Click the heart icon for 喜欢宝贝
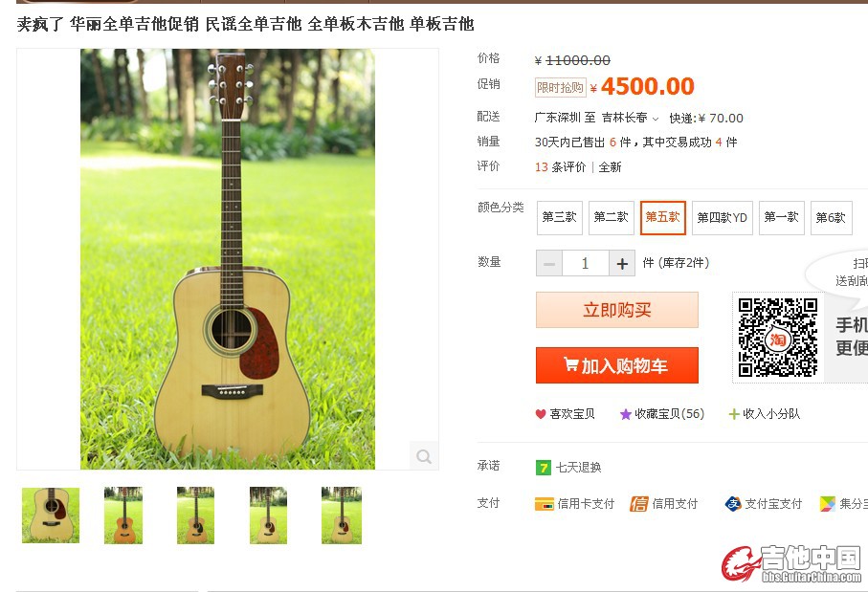 point(541,414)
